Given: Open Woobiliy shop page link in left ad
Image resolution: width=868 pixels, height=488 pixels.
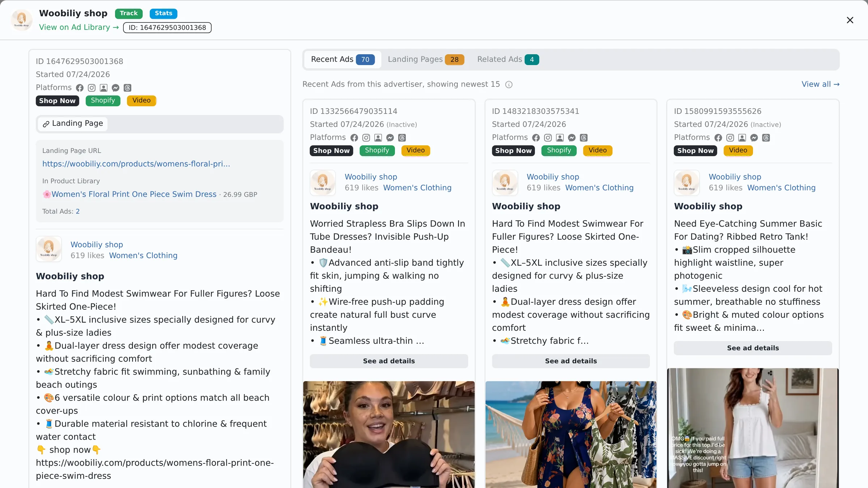Looking at the screenshot, I should [x=97, y=245].
